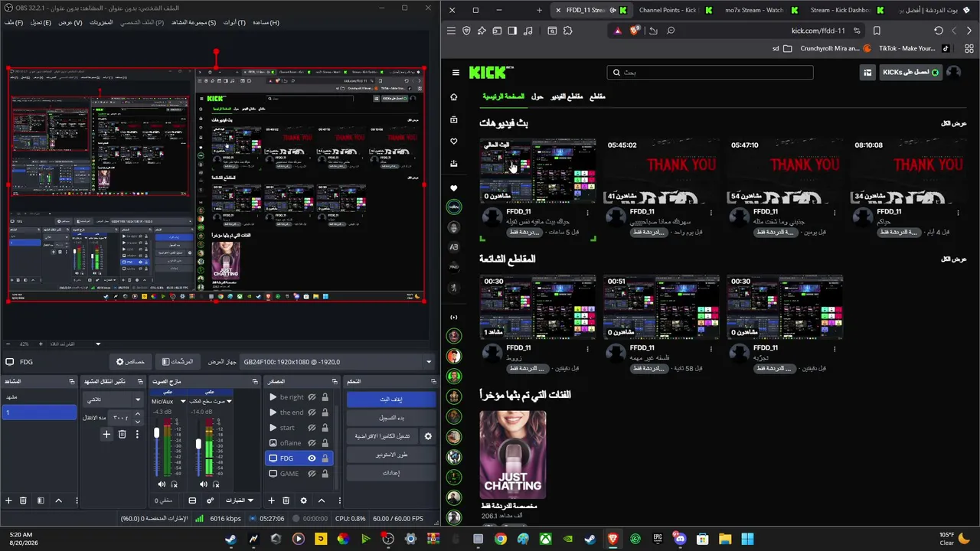Screen dimensions: 980x551
Task: Show the 'the end' source
Action: (x=312, y=412)
